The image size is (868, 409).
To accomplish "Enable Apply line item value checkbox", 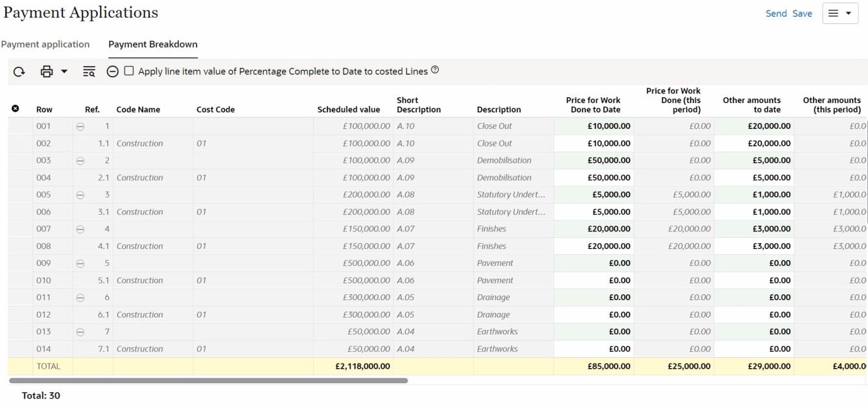I will pos(128,71).
